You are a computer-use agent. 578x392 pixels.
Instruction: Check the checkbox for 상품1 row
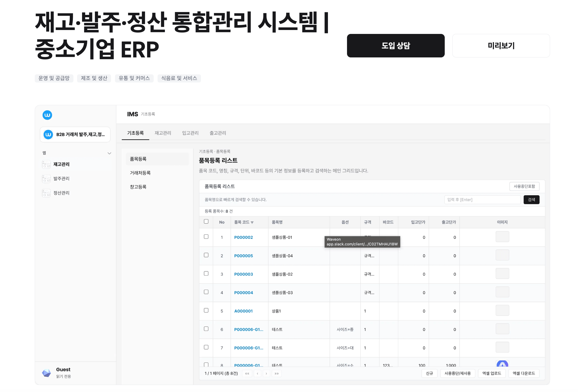206,310
